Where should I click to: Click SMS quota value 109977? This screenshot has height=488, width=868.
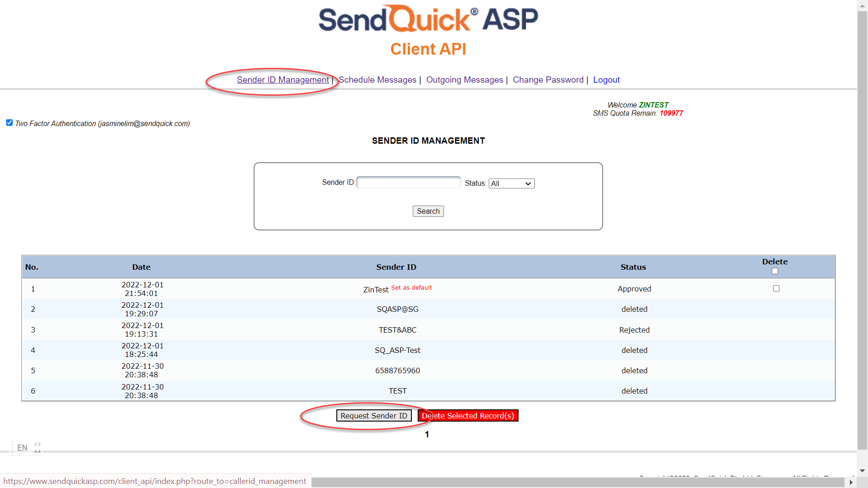tap(671, 113)
